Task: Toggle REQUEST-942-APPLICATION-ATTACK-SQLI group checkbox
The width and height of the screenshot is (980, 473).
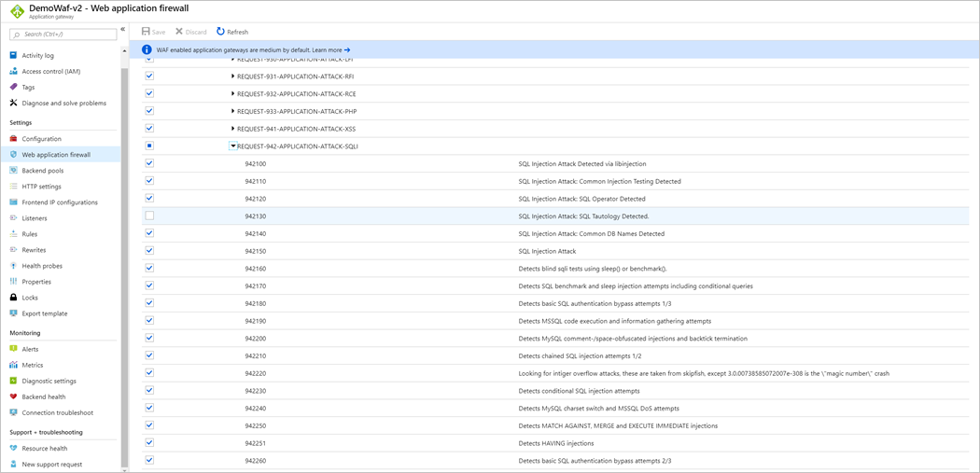Action: click(x=149, y=146)
